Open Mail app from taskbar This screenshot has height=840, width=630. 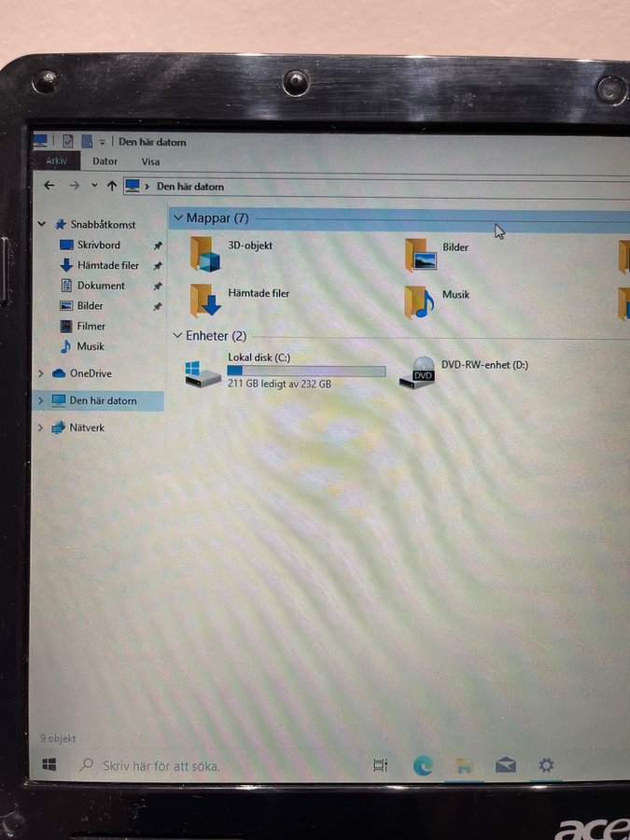pyautogui.click(x=505, y=765)
